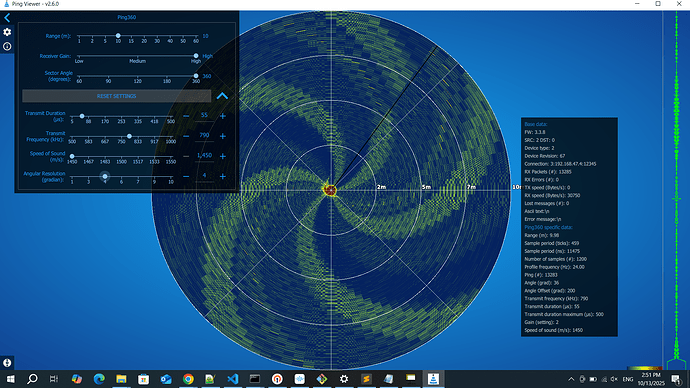
Task: Click the 'Speed of sound (m/s): 1450' line
Action: [x=554, y=330]
